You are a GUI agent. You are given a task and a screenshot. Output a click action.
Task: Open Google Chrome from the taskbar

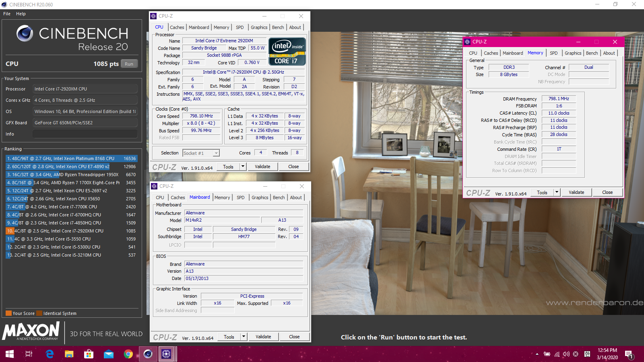tap(128, 354)
